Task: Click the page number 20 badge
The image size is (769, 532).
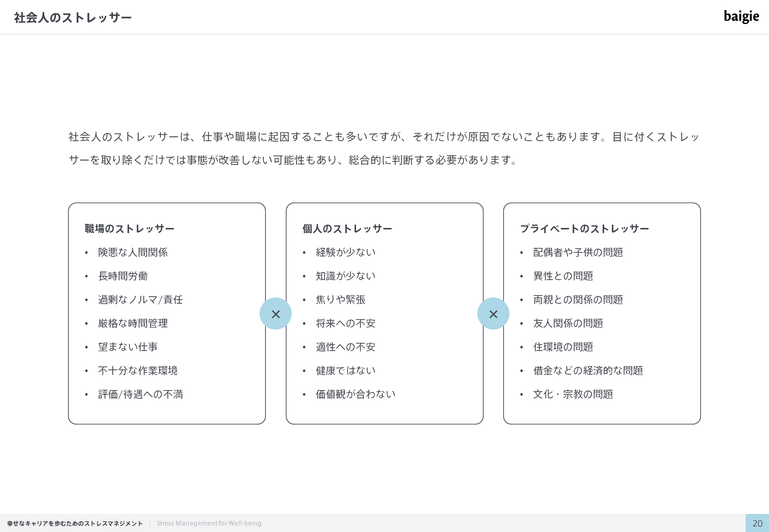Action: point(757,523)
